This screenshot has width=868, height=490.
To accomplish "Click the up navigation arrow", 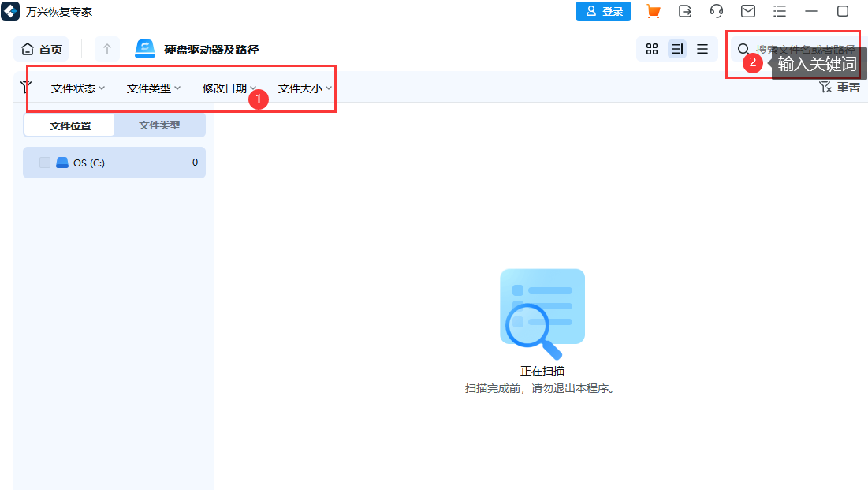I will coord(106,49).
